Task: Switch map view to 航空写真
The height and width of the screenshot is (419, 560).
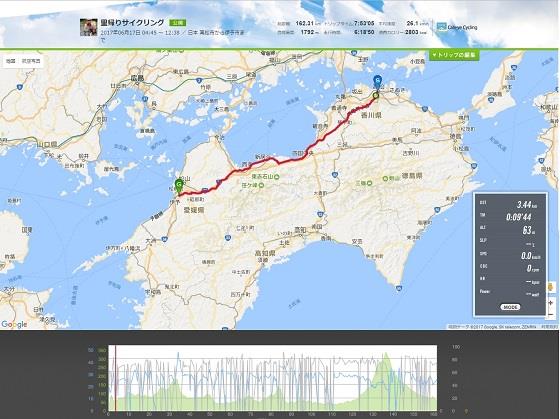Action: [31, 61]
